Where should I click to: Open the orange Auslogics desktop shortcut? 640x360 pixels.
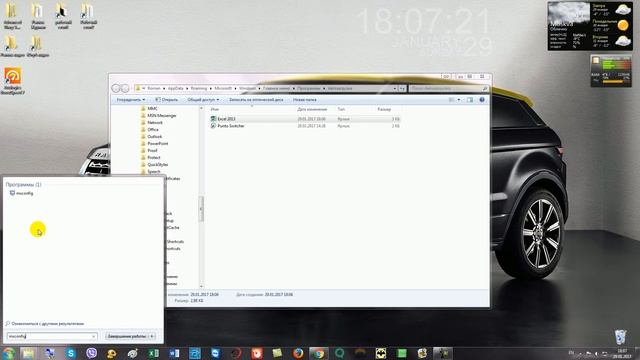click(x=13, y=81)
